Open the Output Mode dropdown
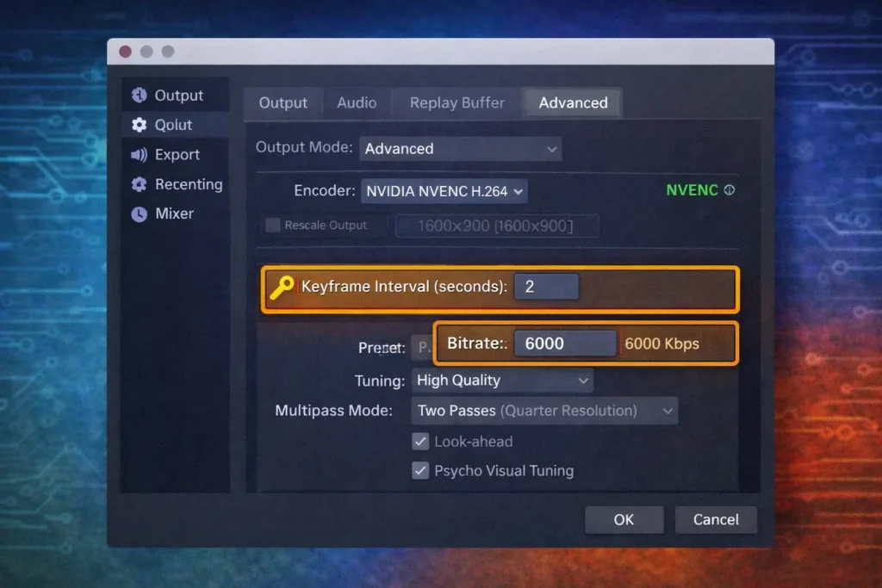This screenshot has width=882, height=588. click(460, 148)
